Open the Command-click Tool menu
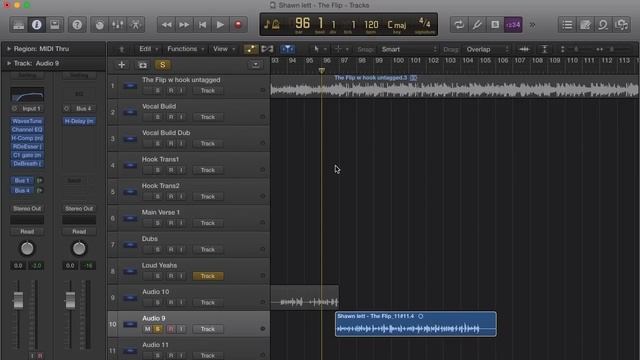This screenshot has width=640, height=360. point(341,49)
